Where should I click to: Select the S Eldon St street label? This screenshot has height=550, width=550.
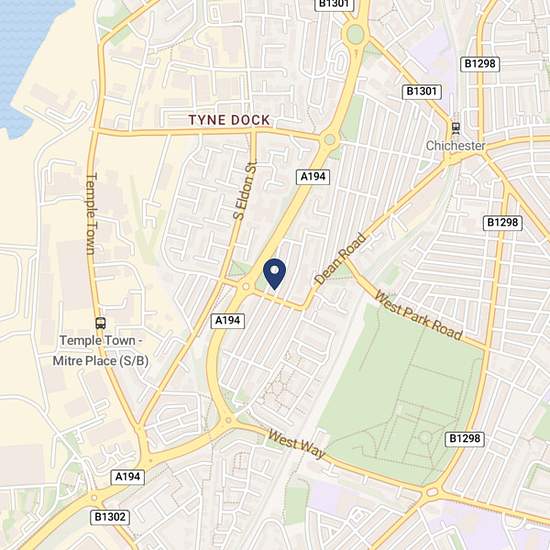(245, 191)
